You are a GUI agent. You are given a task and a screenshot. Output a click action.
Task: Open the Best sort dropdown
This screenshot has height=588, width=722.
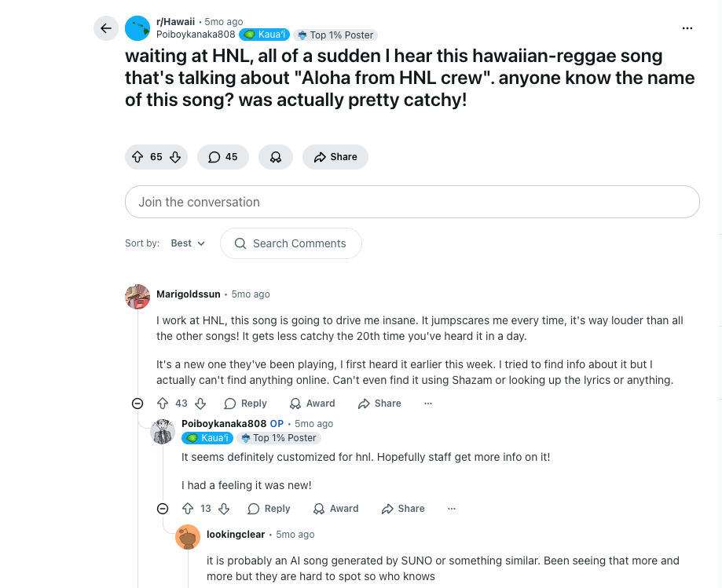click(188, 243)
